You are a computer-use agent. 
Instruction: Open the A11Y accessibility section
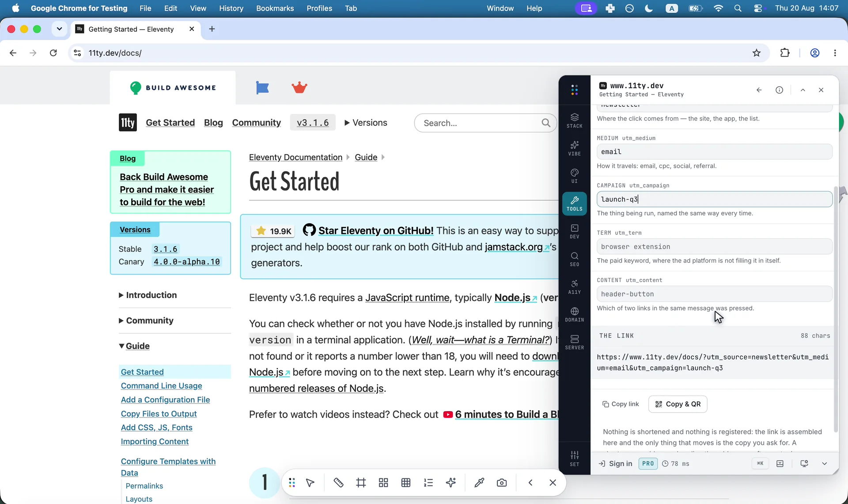[574, 287]
